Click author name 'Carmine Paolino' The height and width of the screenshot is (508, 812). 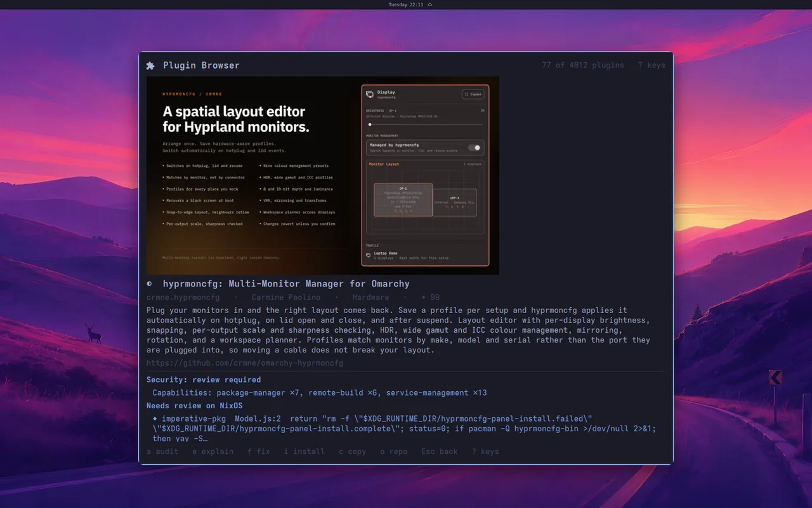pos(286,297)
